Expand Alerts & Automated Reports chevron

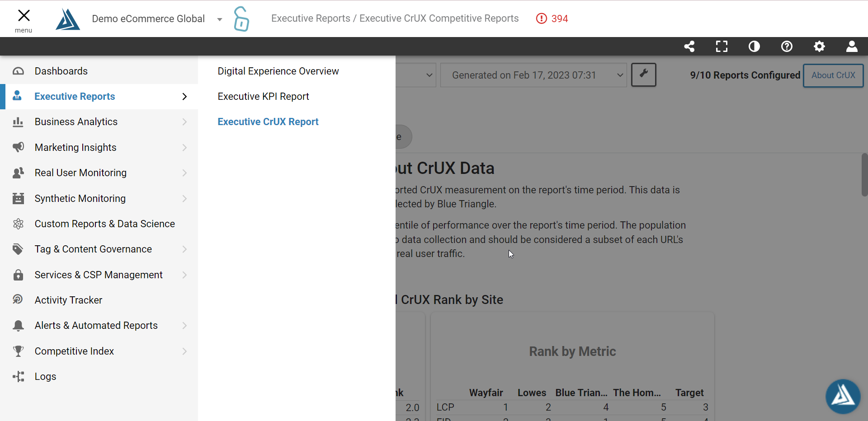(x=184, y=325)
